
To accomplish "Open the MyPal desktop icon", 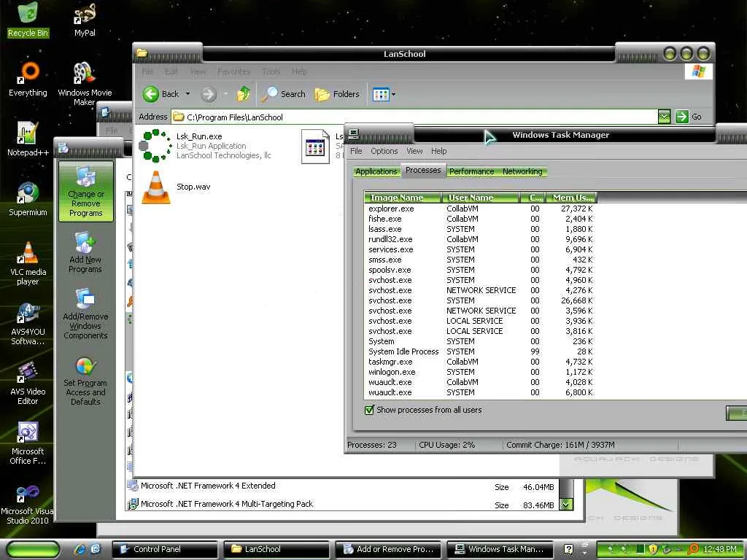I will (x=85, y=19).
